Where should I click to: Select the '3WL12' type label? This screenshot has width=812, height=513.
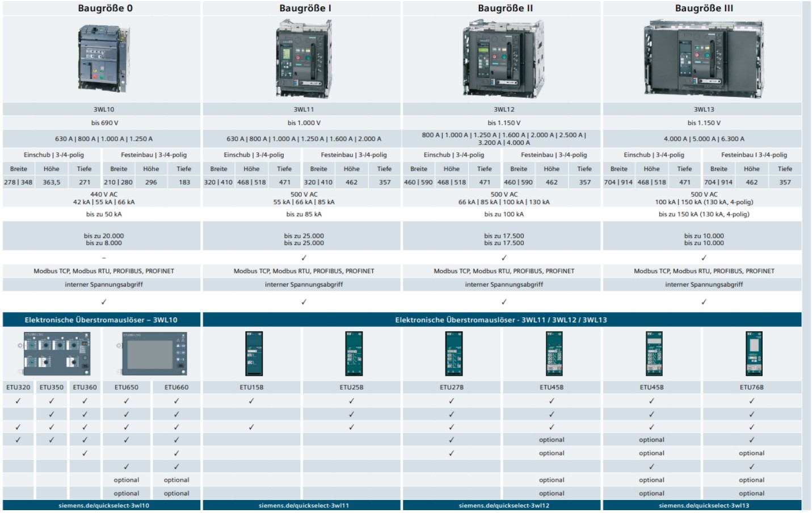point(504,110)
